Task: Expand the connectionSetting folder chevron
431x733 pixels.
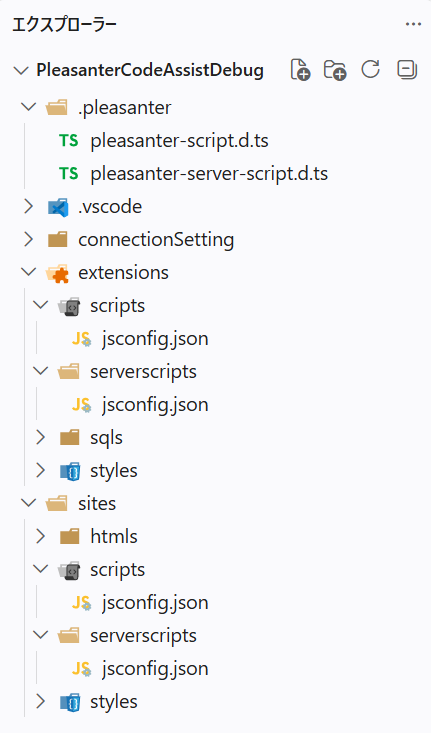Action: tap(29, 239)
